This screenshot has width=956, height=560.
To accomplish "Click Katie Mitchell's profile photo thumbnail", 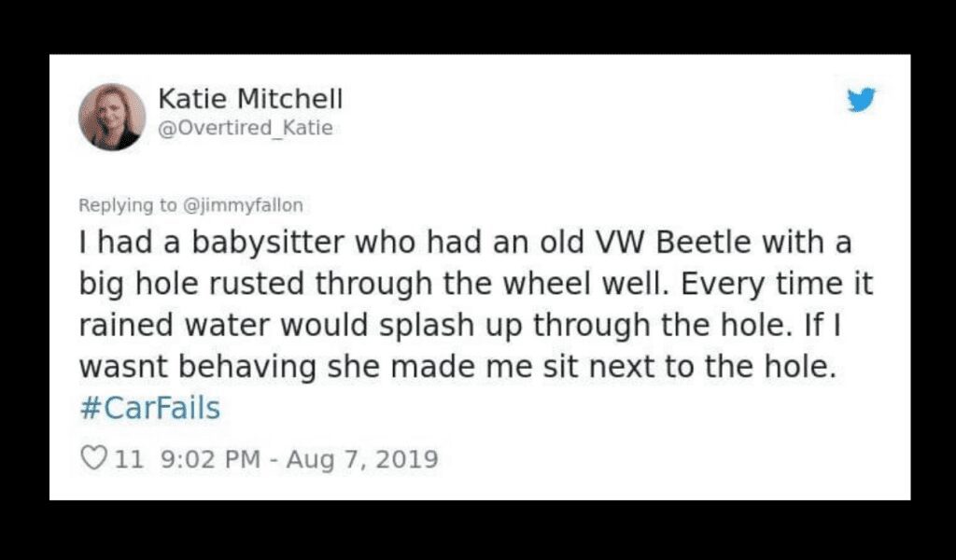I will (x=112, y=115).
